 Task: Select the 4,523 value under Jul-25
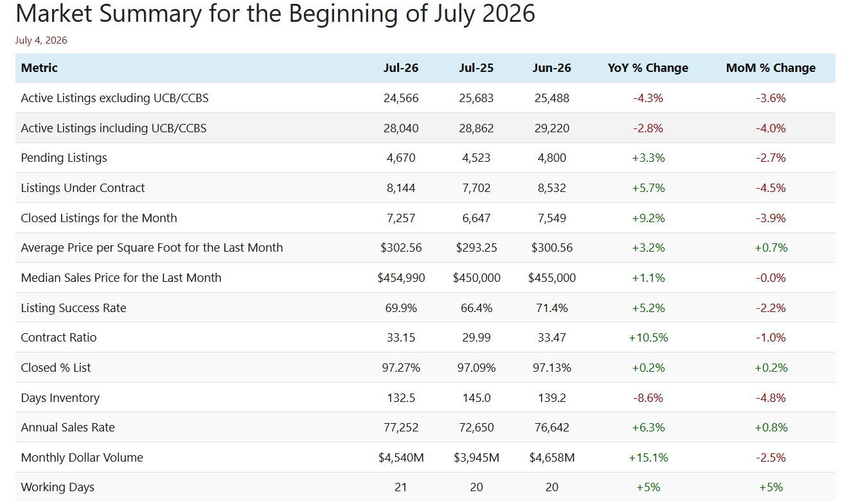tap(477, 158)
